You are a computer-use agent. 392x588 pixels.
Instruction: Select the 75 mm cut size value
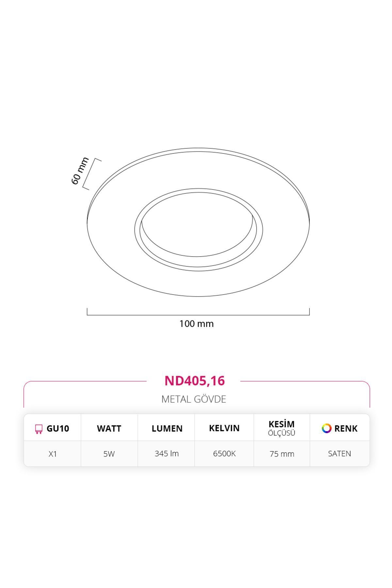(x=282, y=454)
